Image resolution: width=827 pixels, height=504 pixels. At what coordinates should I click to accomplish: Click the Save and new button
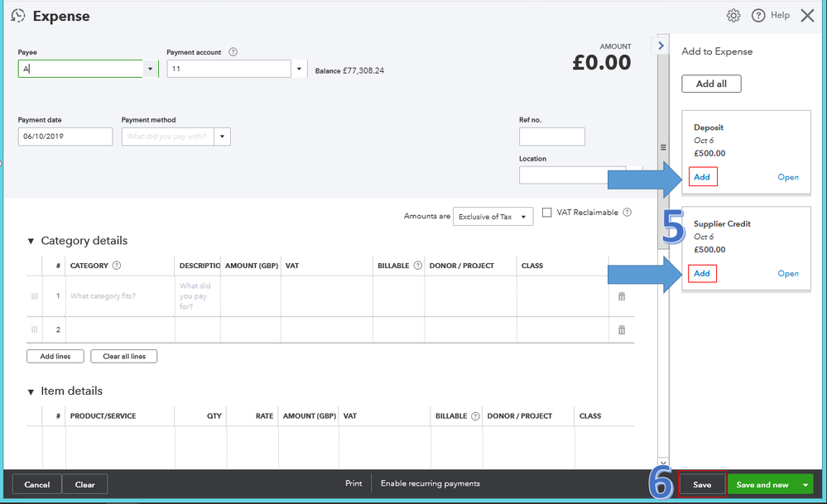click(762, 484)
